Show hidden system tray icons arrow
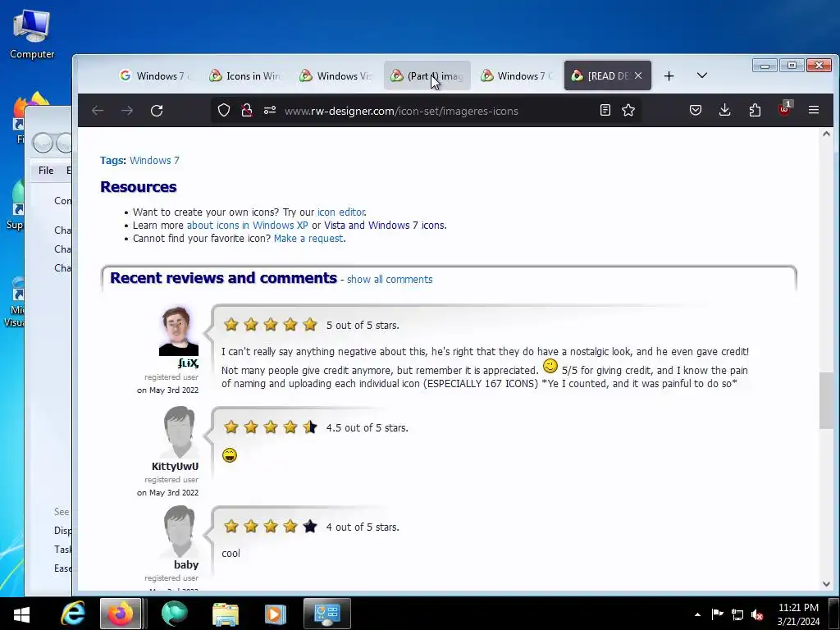840x630 pixels. pos(697,614)
